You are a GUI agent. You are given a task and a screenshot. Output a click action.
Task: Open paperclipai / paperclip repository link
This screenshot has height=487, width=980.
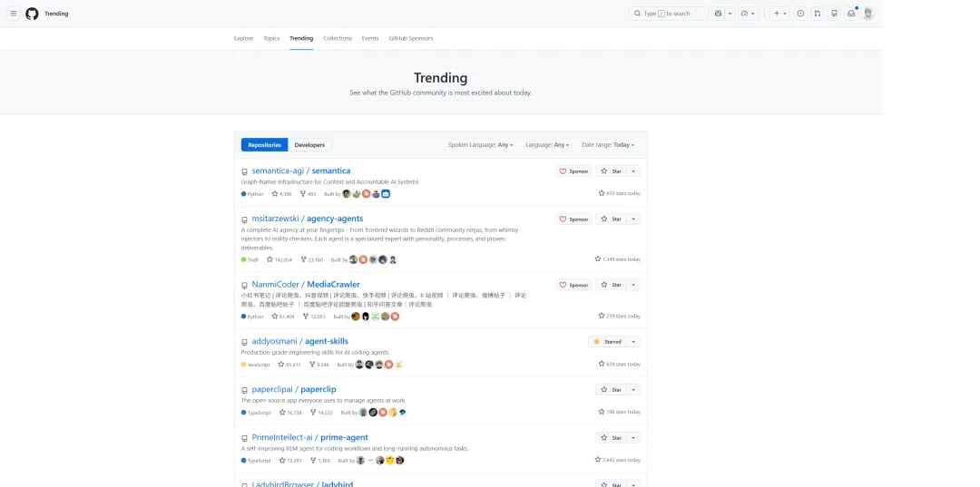point(294,390)
